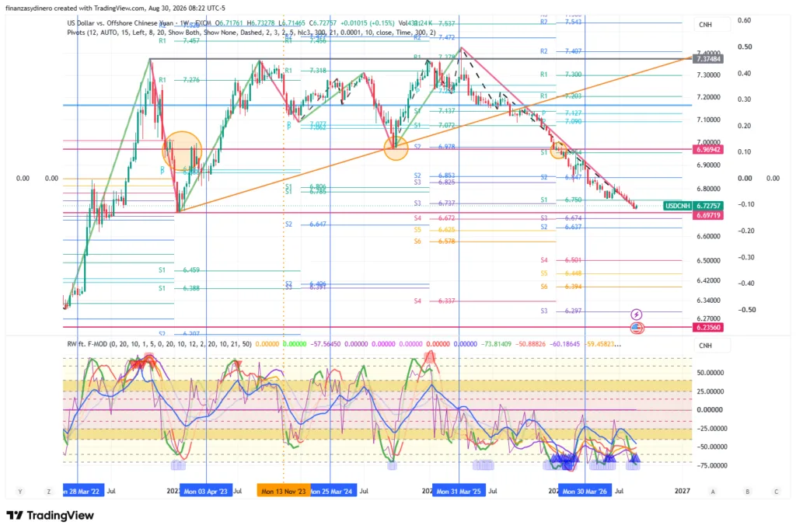
Task: Click the Pivots indicator legend line
Action: pyautogui.click(x=251, y=33)
